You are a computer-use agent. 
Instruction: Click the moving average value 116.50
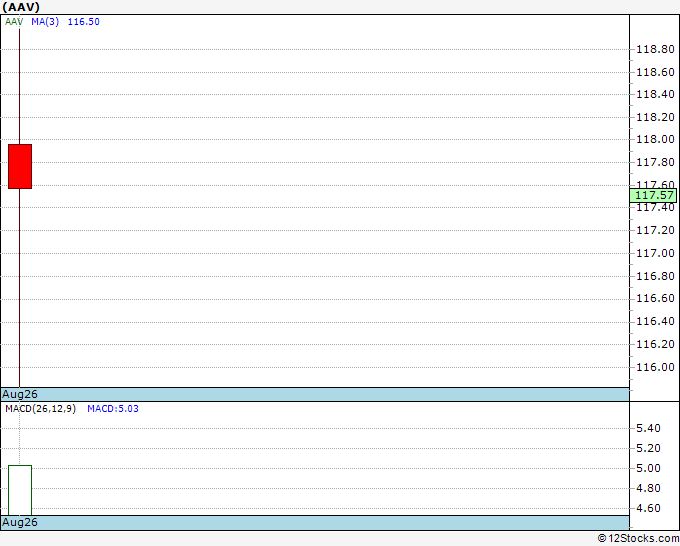coord(84,22)
